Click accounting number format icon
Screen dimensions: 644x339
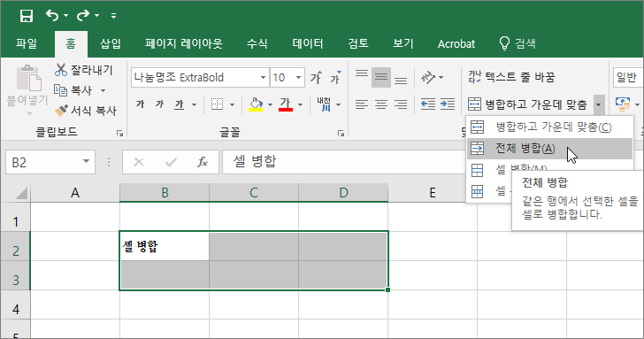pos(623,104)
